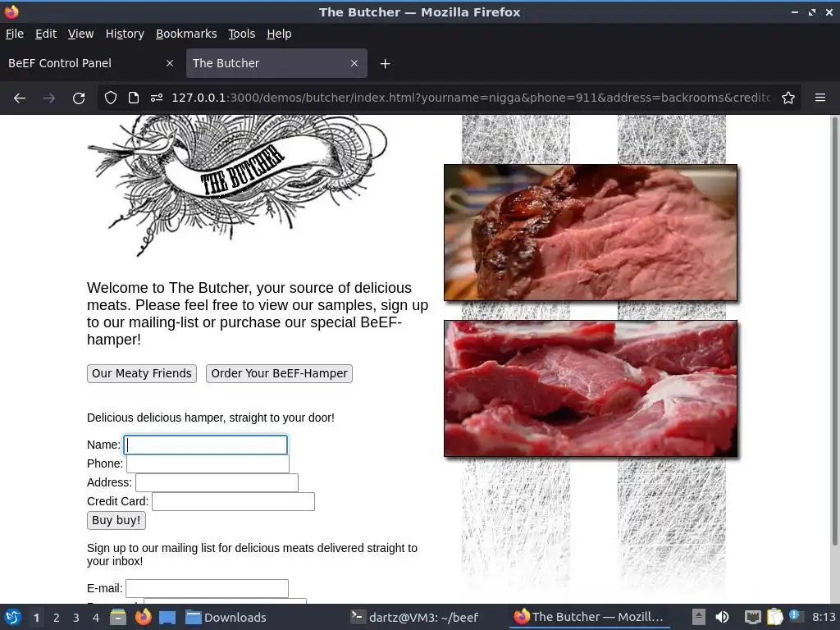Open the View menu

[81, 34]
